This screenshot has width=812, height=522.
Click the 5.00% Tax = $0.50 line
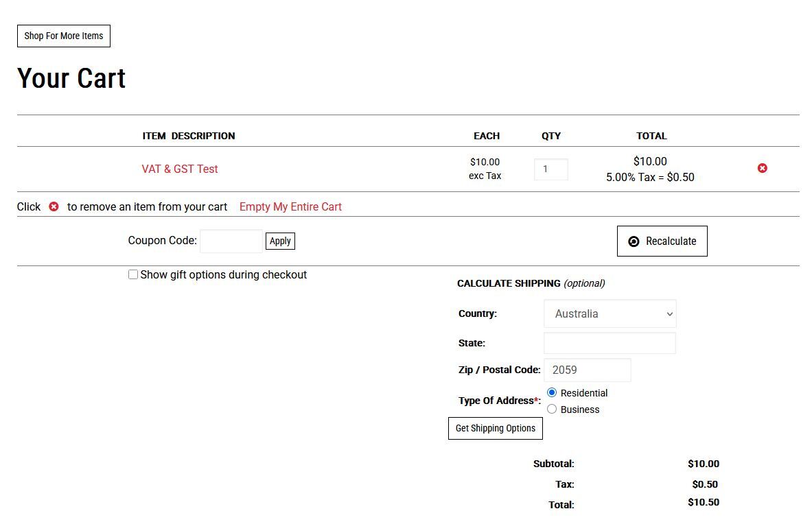(x=650, y=177)
